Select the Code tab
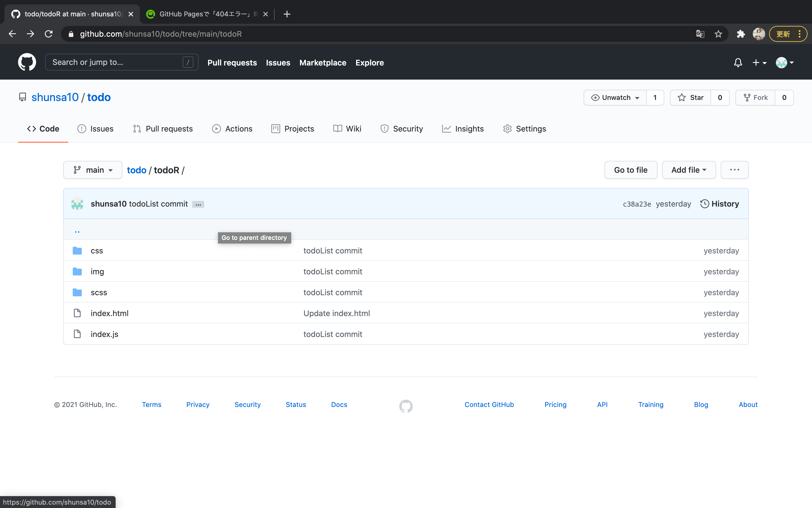Viewport: 812px width, 508px height. 43,129
